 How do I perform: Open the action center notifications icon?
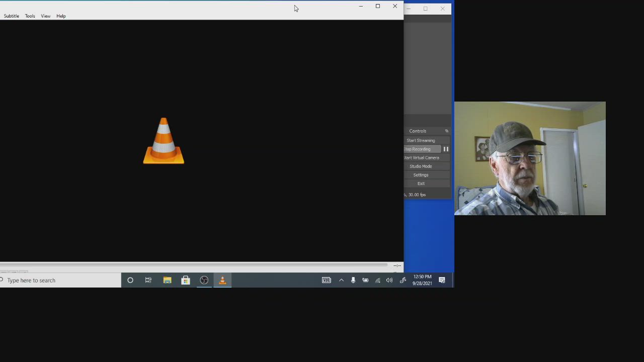pyautogui.click(x=442, y=280)
